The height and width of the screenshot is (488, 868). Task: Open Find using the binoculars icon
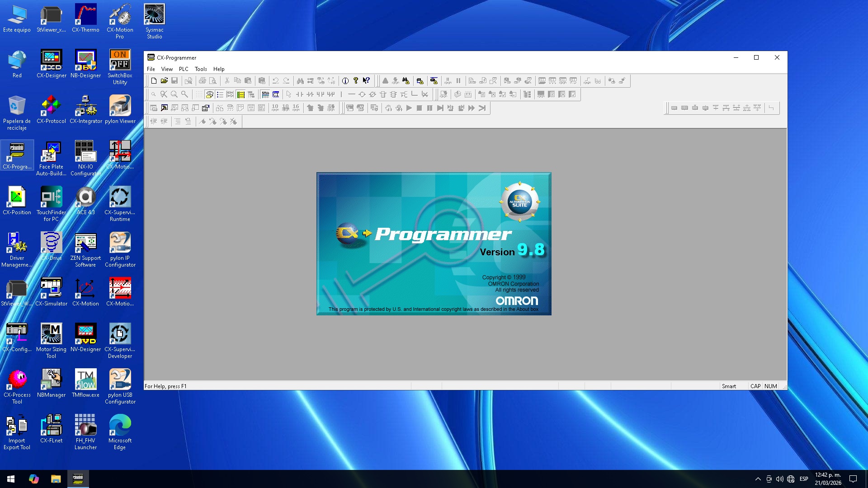click(x=300, y=80)
